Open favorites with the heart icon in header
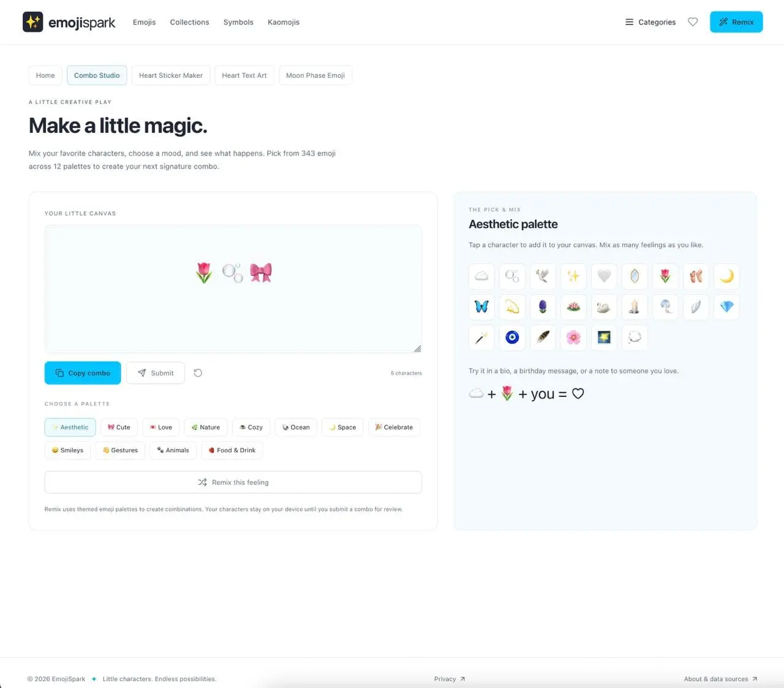The image size is (784, 688). (x=693, y=22)
